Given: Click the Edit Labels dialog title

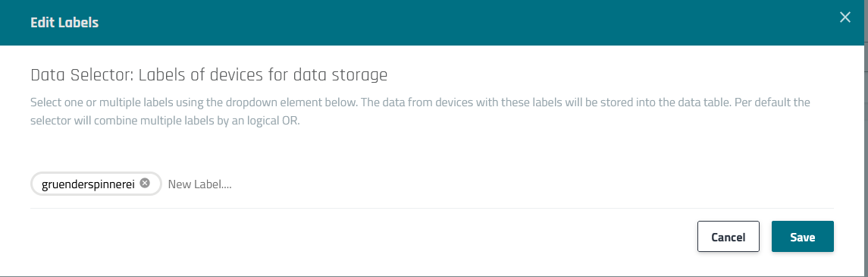Looking at the screenshot, I should [64, 23].
